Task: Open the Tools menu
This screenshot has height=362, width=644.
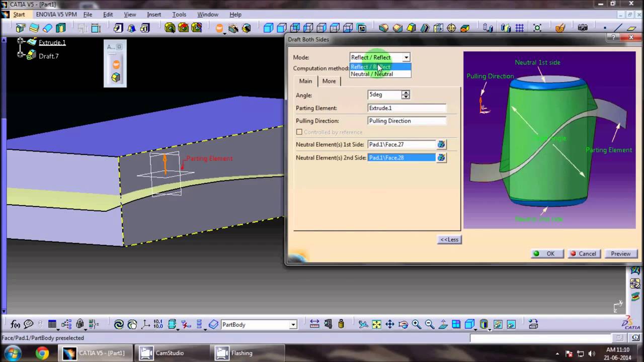Action: (x=179, y=15)
